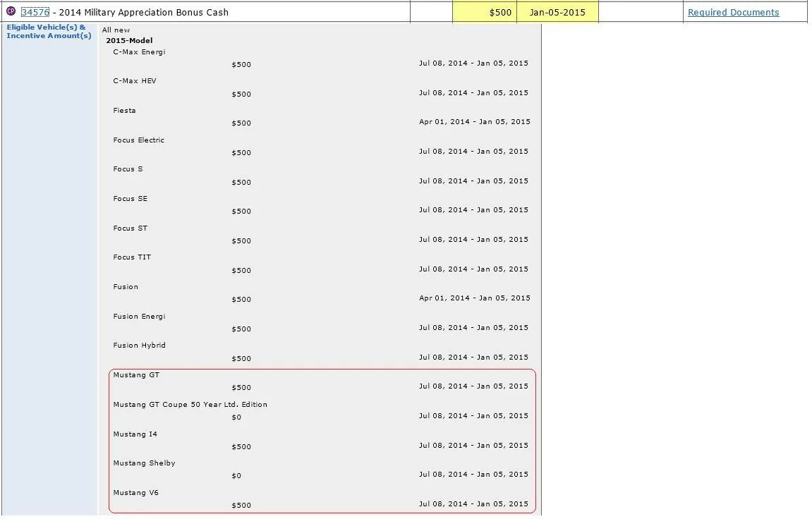Select the Fusion Hybrid vehicle name
Image resolution: width=812 pixels, height=519 pixels.
pos(140,346)
